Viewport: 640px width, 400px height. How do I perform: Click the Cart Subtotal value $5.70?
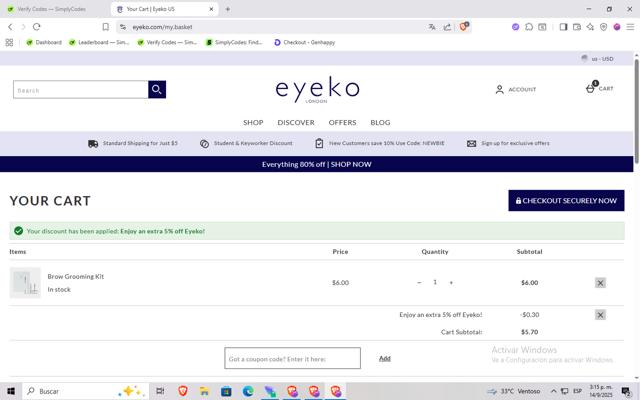[529, 332]
